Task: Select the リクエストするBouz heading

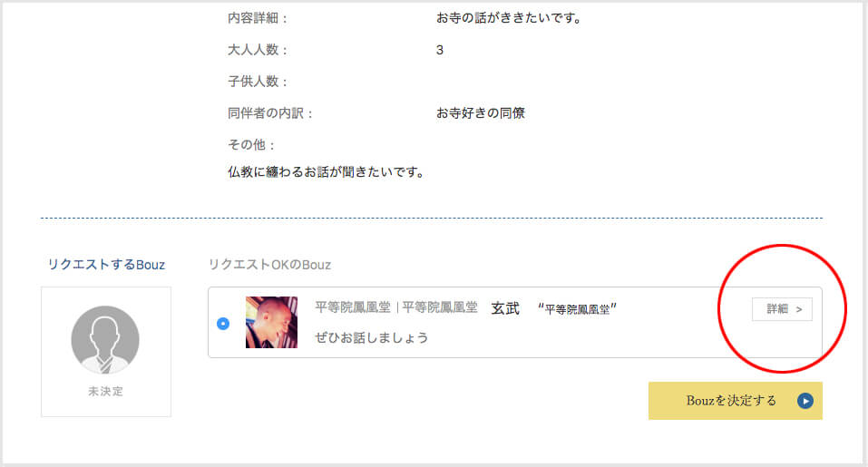Action: 106,265
